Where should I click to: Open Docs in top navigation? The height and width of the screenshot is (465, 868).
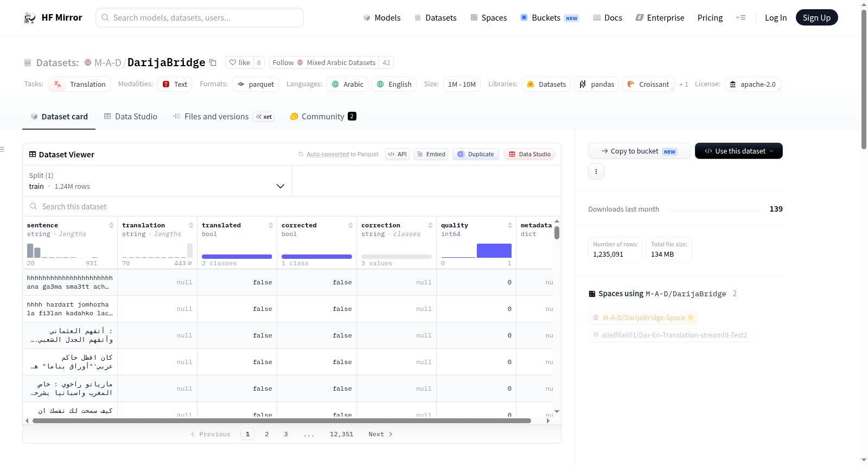point(607,18)
